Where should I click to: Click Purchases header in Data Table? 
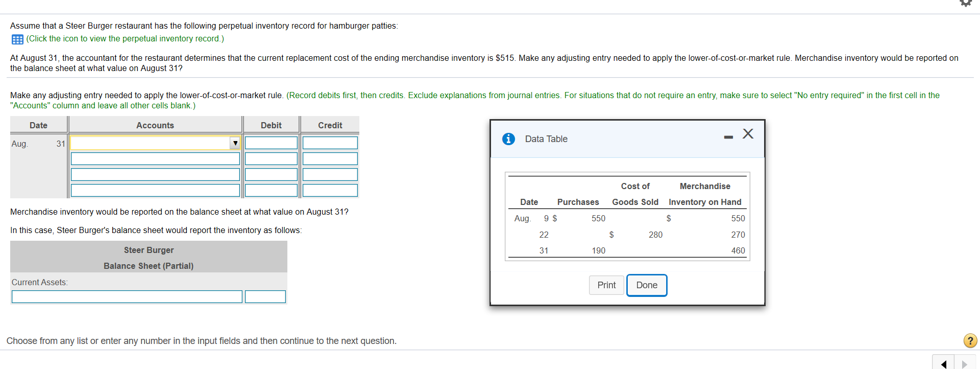578,202
